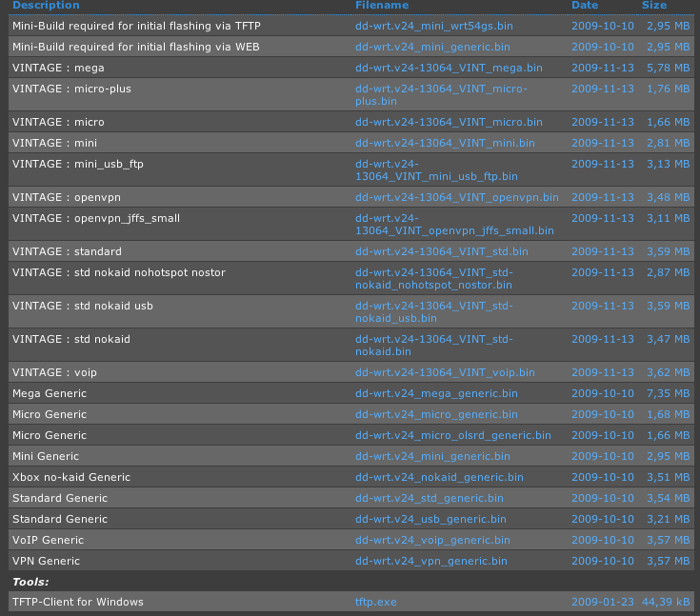Click 'TFTP-Client for Windows' description
700x616 pixels.
(78, 602)
